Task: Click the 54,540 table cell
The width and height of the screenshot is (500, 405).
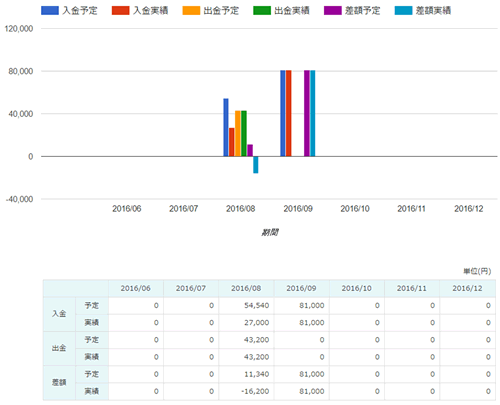Action: 246,306
